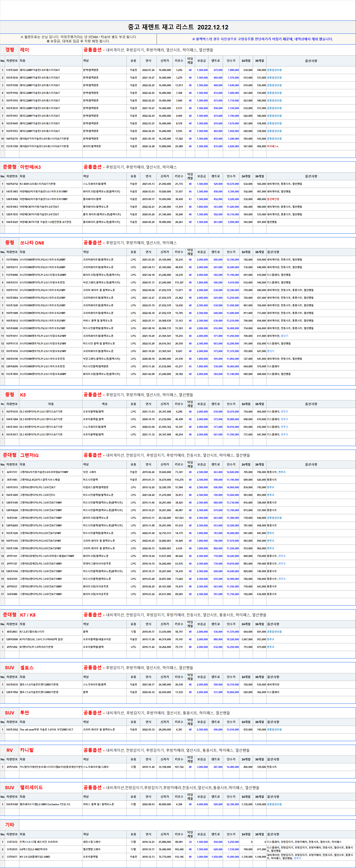Click vehicle number 165호5036 in 레이 table
Screen dimensions: 356x868
(x=12, y=78)
